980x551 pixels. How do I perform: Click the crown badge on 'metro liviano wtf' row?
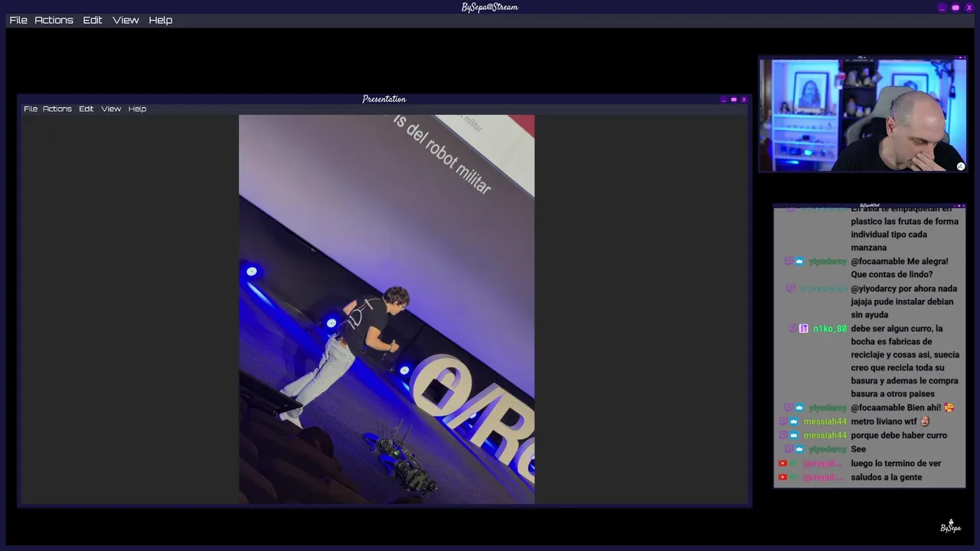pos(794,422)
